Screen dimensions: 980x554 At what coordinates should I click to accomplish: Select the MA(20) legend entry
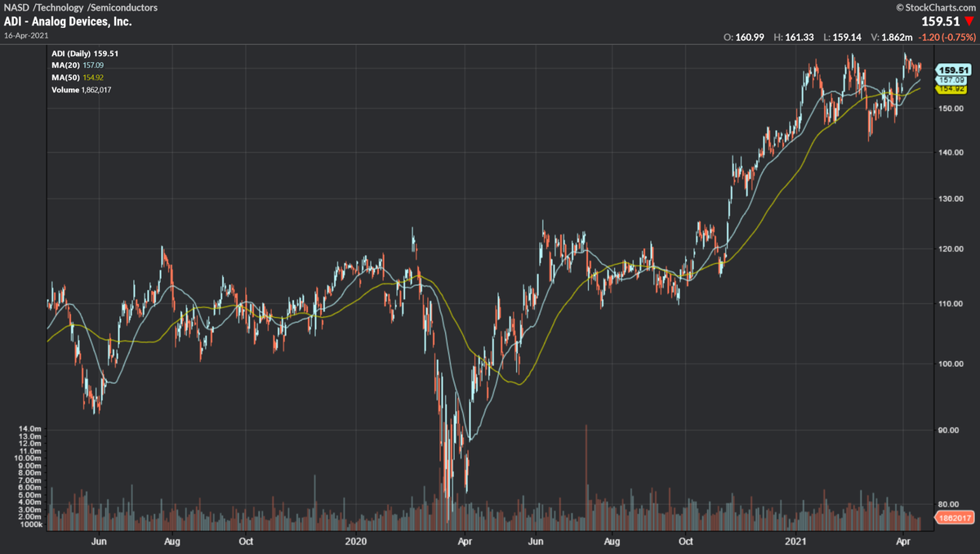78,65
